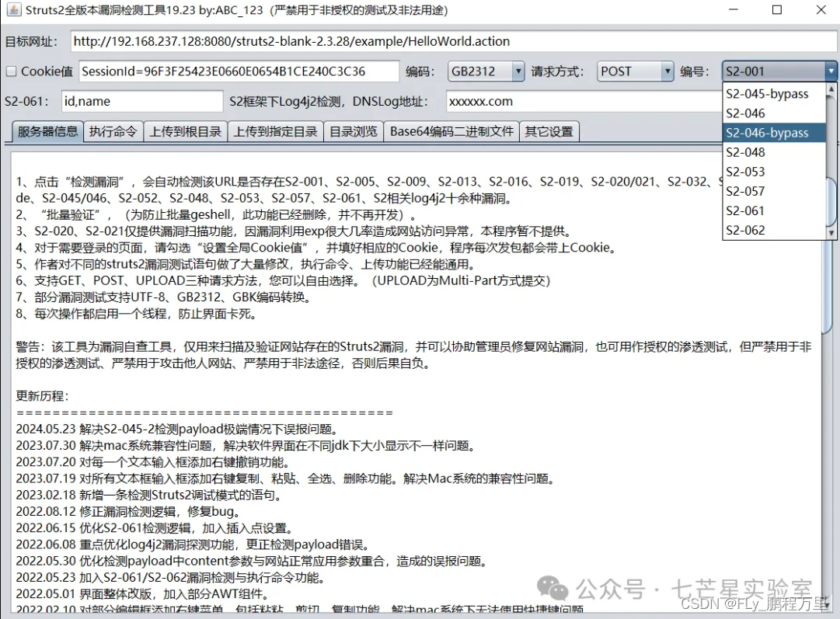Click the 更新历程 heading text
840x619 pixels.
coord(42,396)
